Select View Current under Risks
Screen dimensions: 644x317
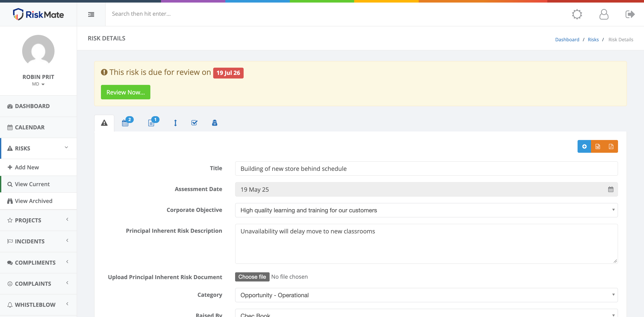click(38, 184)
